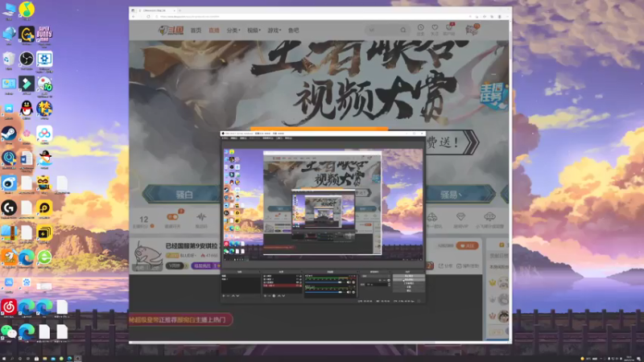Click the Douyu logo in the browser
The image size is (644, 362).
171,30
